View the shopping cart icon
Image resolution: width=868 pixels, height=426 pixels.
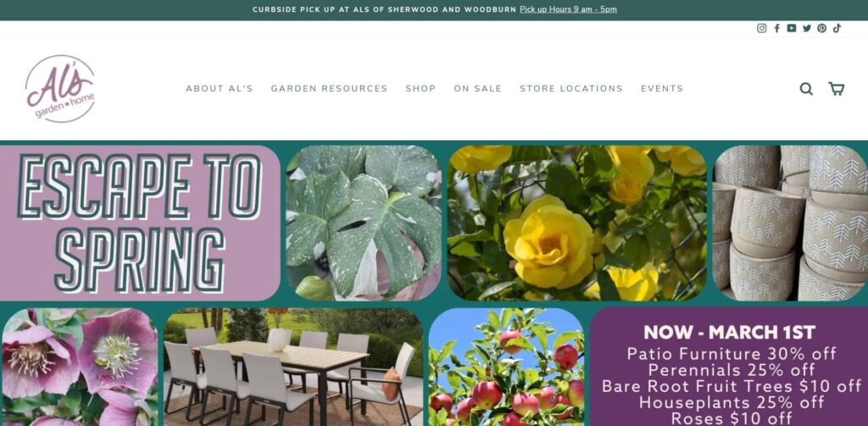[x=836, y=88]
